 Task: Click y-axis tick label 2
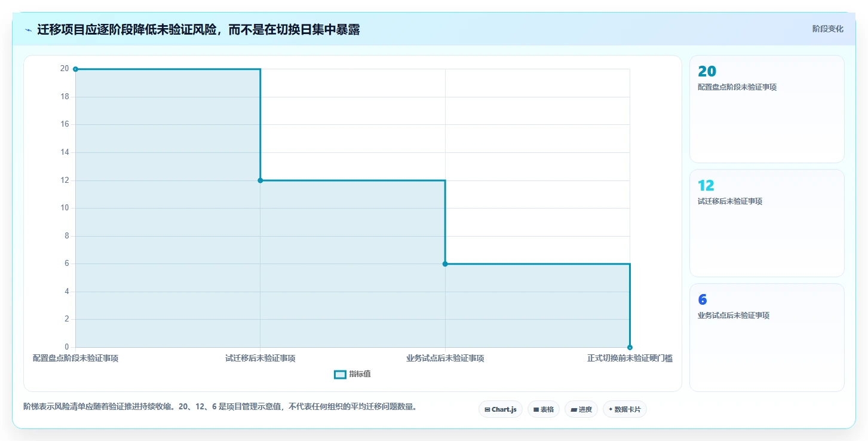(67, 319)
